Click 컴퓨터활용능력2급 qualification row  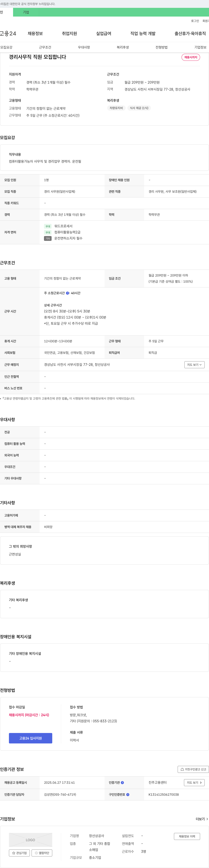(67, 232)
